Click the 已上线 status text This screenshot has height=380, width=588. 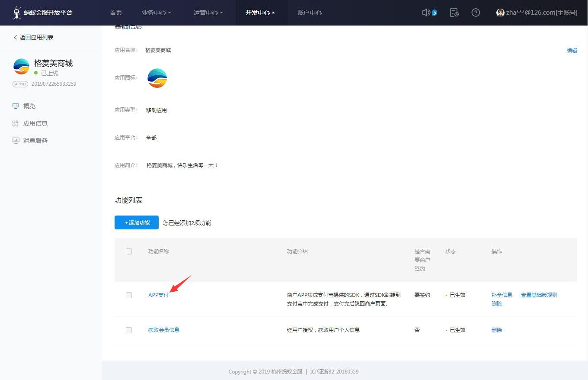(x=49, y=74)
